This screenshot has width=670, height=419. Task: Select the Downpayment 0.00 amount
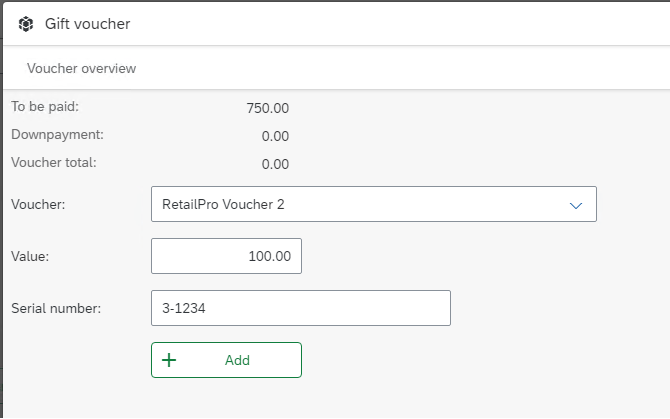point(275,136)
